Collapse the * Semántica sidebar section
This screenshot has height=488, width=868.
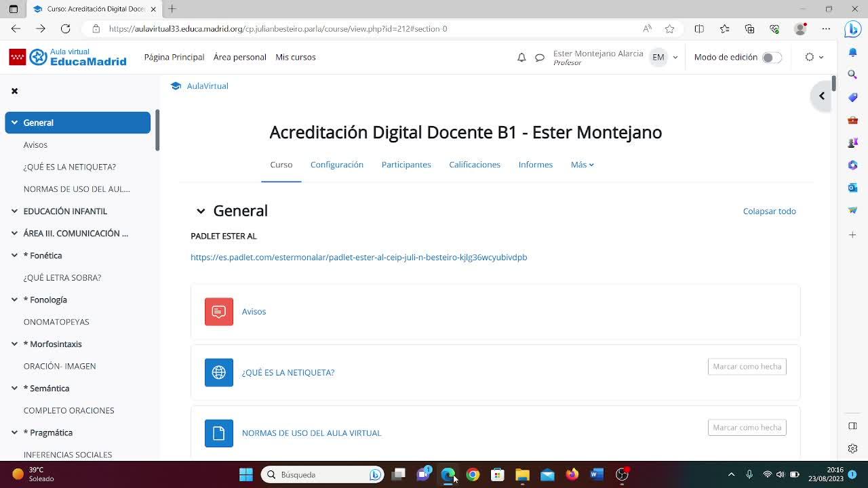point(14,388)
